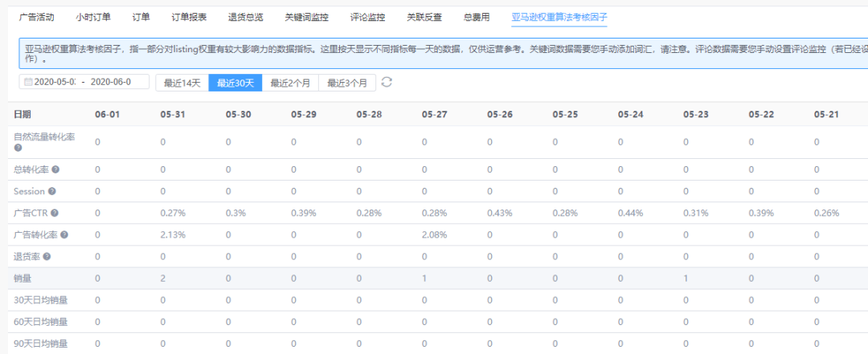Switch to 总费用 tab
868x354 pixels.
[477, 17]
